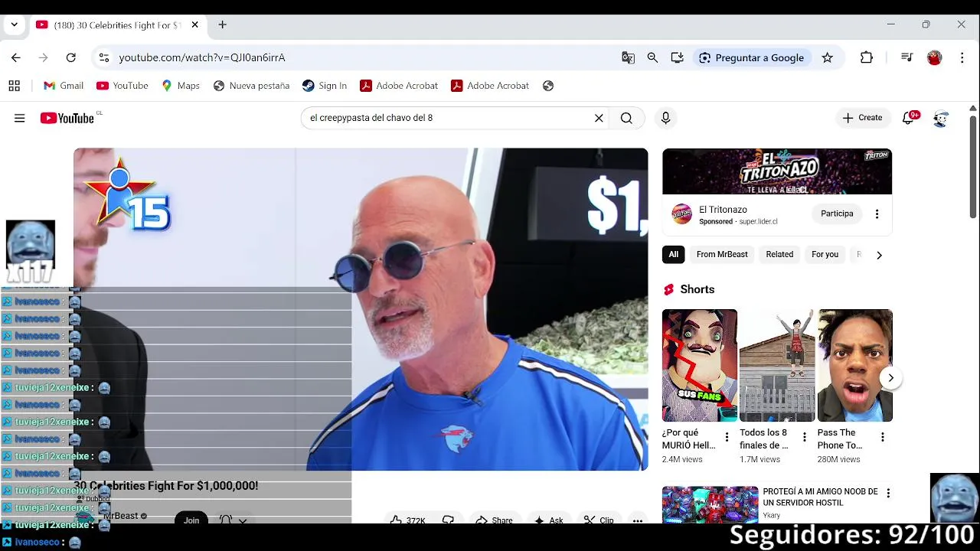The height and width of the screenshot is (551, 980).
Task: Open a new browser tab
Action: click(222, 24)
